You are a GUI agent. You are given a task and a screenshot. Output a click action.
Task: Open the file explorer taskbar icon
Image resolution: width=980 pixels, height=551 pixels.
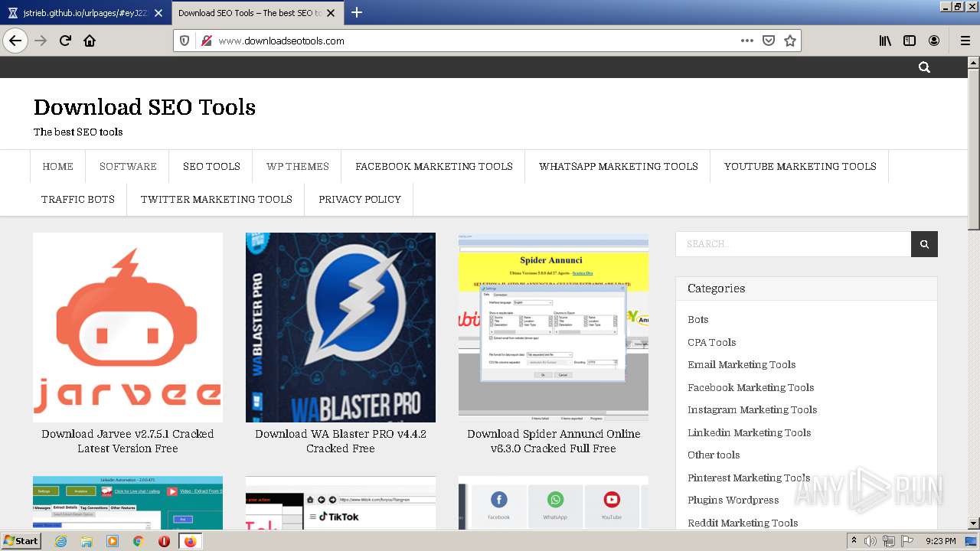click(87, 541)
